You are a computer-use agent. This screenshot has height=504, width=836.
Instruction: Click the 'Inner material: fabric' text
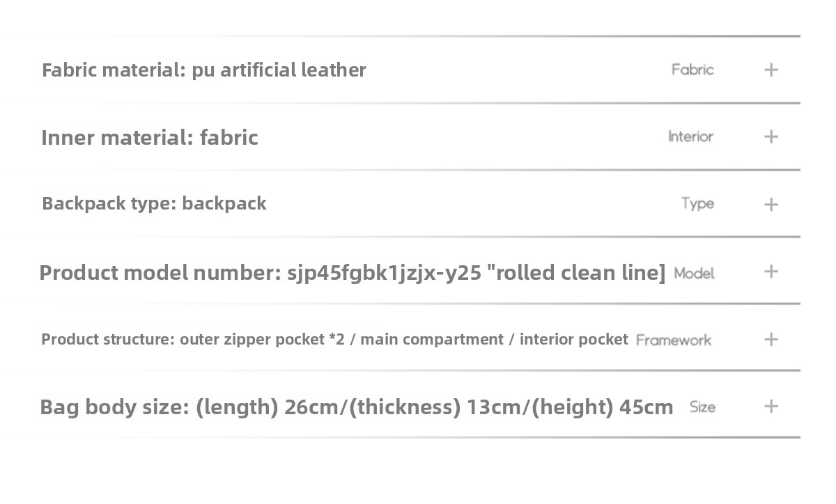pos(149,137)
